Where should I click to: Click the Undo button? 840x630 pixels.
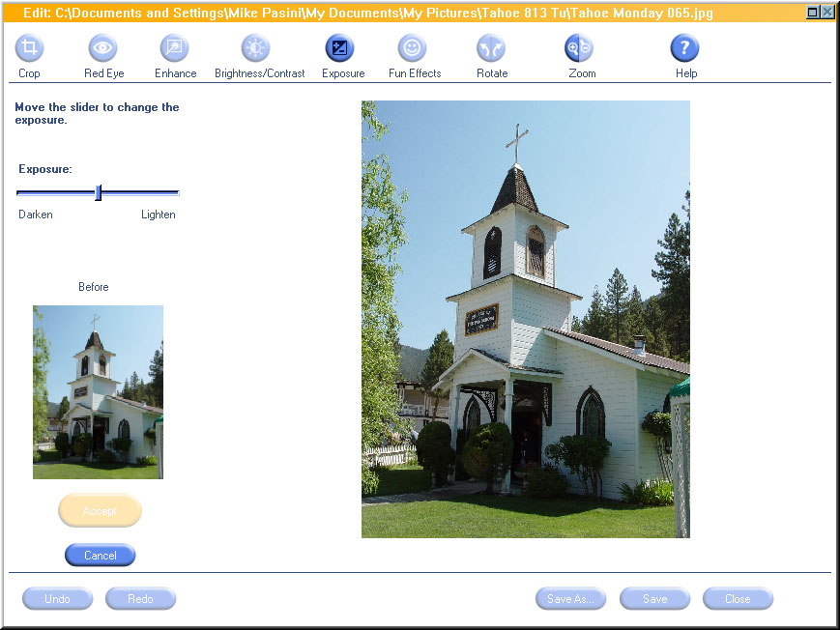58,599
